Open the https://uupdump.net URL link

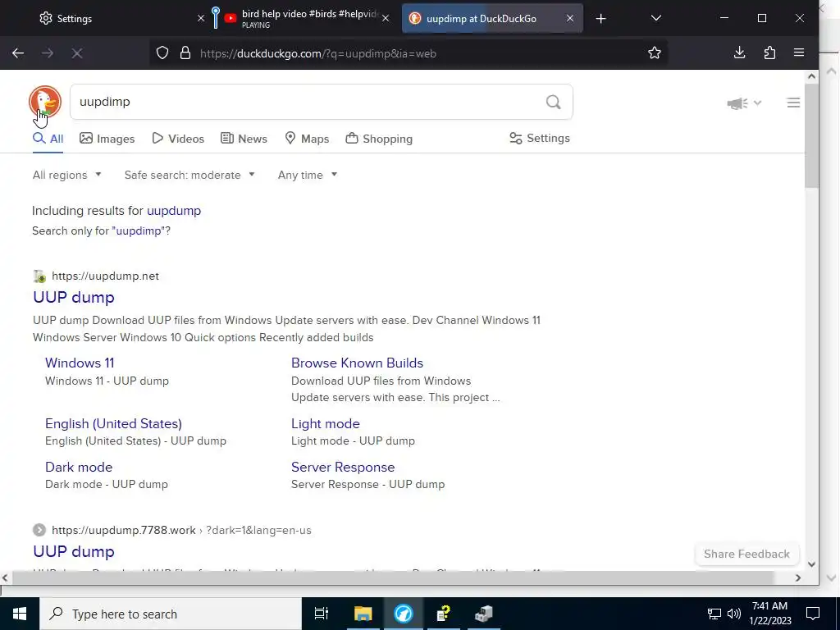point(105,276)
